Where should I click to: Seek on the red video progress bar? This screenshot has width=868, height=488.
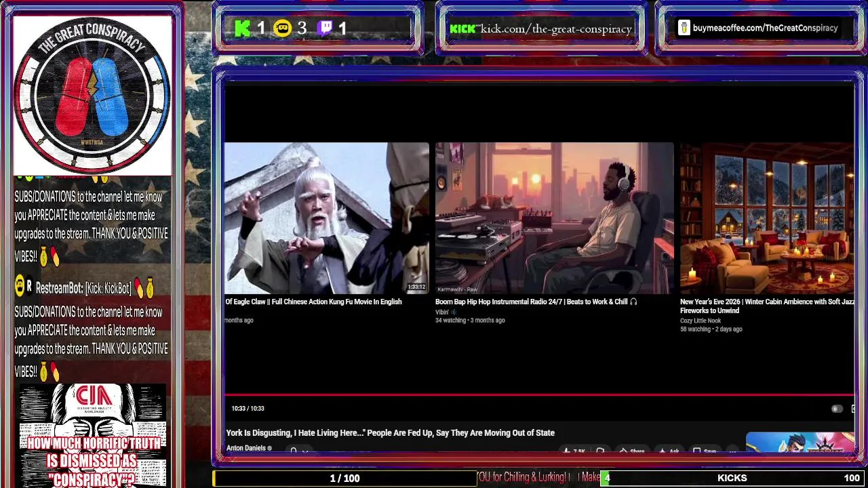pyautogui.click(x=540, y=394)
